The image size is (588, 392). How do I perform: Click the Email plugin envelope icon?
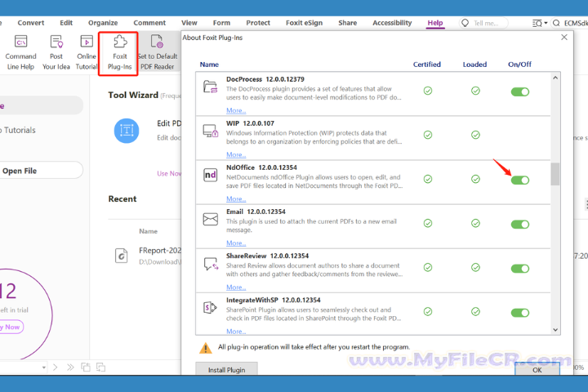coord(211,219)
